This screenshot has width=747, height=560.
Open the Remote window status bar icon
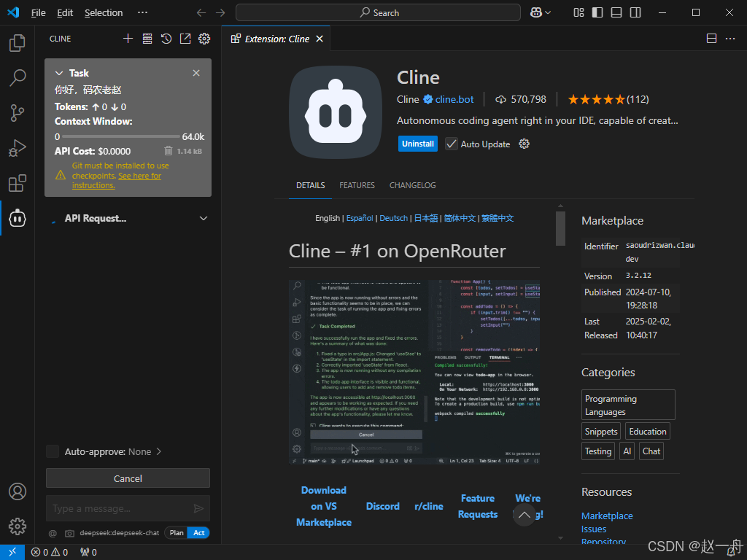click(x=13, y=552)
